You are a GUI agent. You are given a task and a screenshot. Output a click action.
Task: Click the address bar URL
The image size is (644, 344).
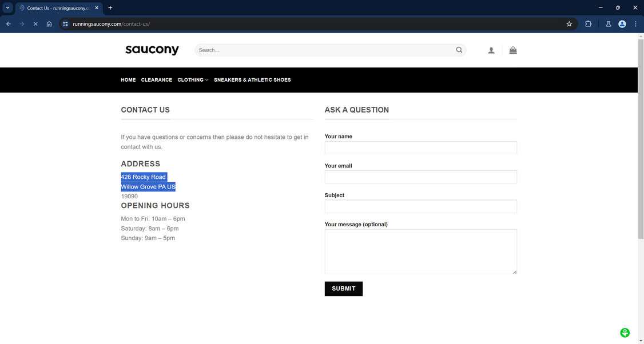click(112, 24)
